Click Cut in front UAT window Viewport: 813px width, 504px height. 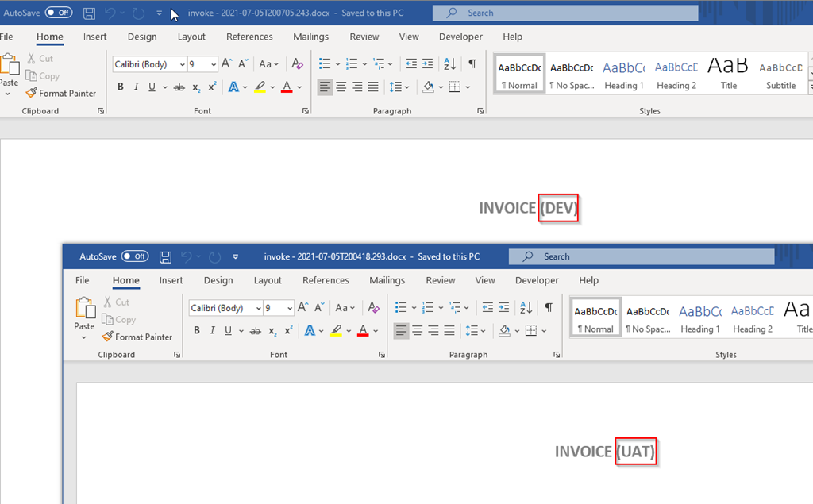[116, 302]
